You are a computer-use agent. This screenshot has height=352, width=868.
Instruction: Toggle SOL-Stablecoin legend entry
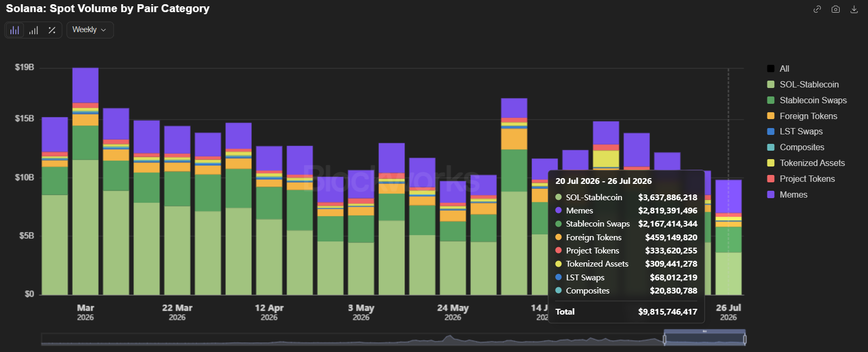803,84
